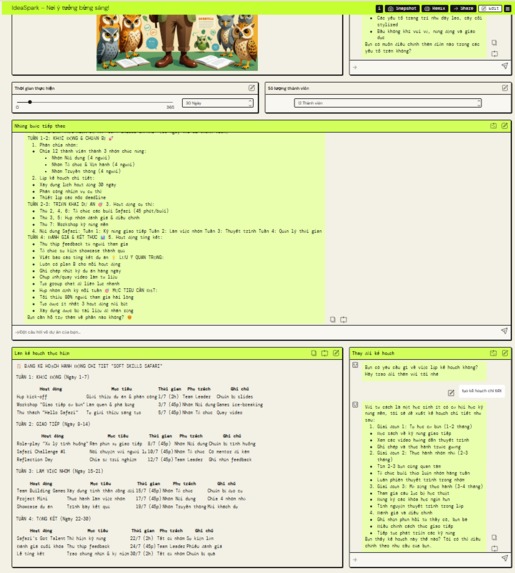Click the 'TUẦN 2: GIAO TIẾP' heading
This screenshot has height=573, width=515.
pyautogui.click(x=53, y=424)
